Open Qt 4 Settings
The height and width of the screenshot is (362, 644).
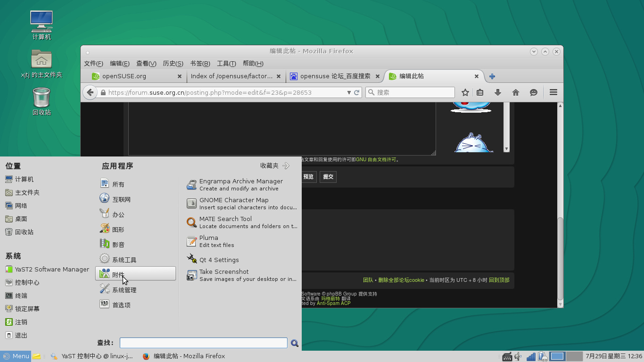point(242,260)
